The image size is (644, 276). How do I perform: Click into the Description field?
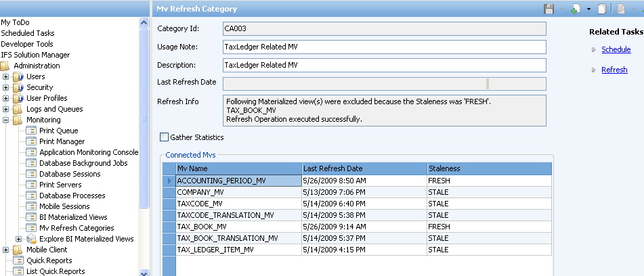(x=385, y=65)
